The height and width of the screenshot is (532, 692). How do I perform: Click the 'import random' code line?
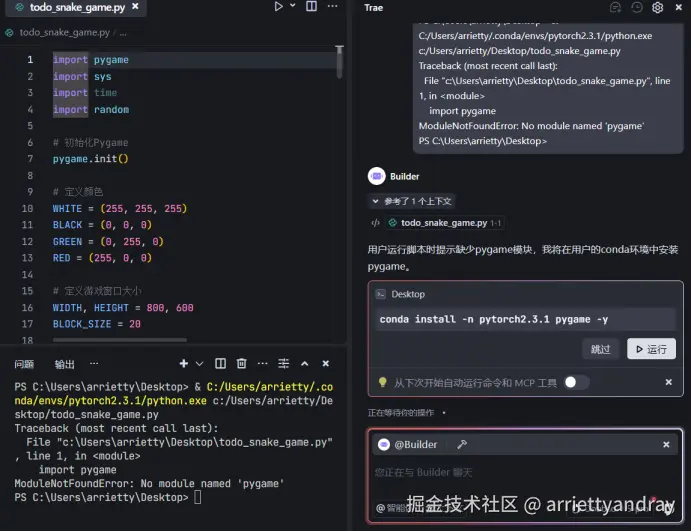pos(91,109)
